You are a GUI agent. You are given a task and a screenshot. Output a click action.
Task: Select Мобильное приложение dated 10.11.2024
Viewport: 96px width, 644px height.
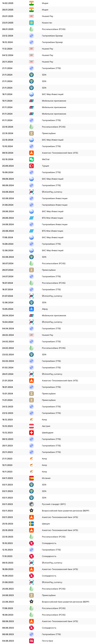(x=49, y=101)
